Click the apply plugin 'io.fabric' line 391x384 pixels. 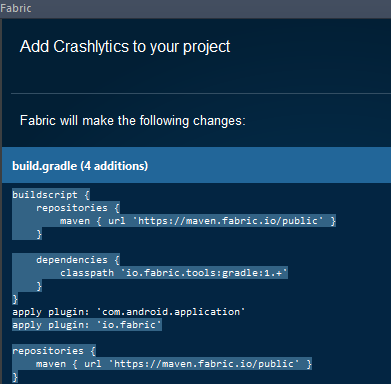pyautogui.click(x=87, y=325)
